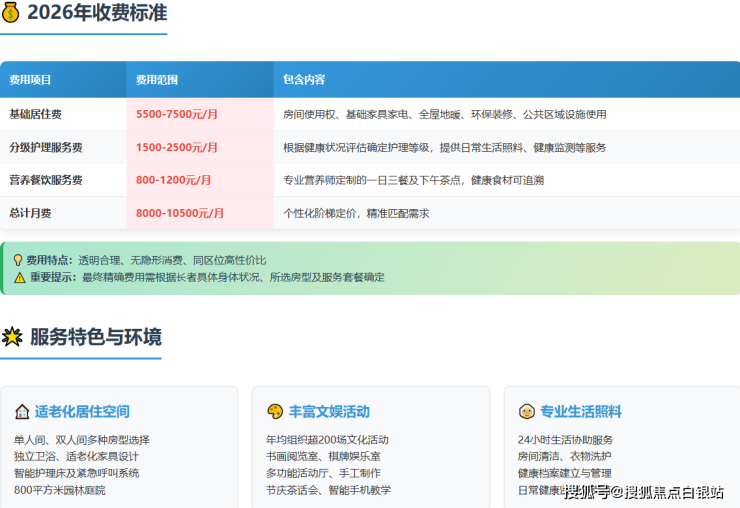This screenshot has height=508, width=740.
Task: Open the 专业生活照料 card heading
Action: coord(581,411)
